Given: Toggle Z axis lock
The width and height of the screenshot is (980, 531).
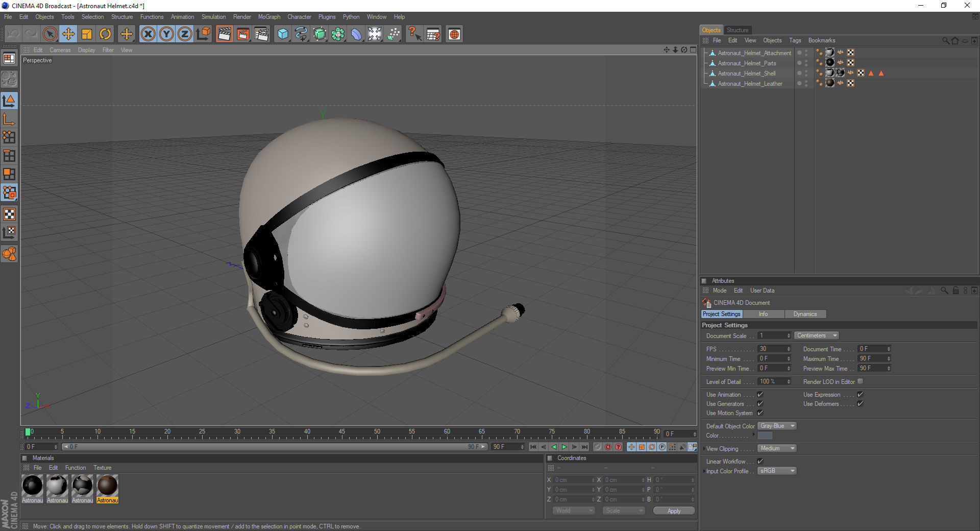Looking at the screenshot, I should 185,34.
